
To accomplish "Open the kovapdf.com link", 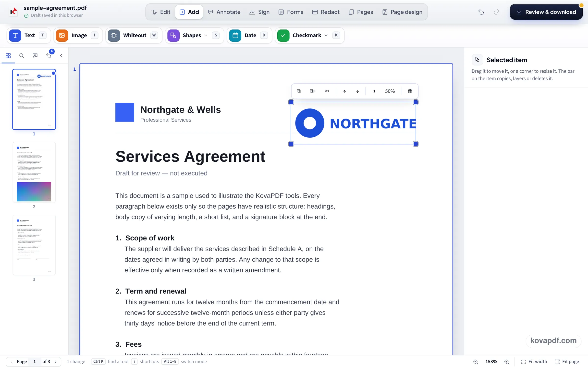I will click(x=553, y=341).
